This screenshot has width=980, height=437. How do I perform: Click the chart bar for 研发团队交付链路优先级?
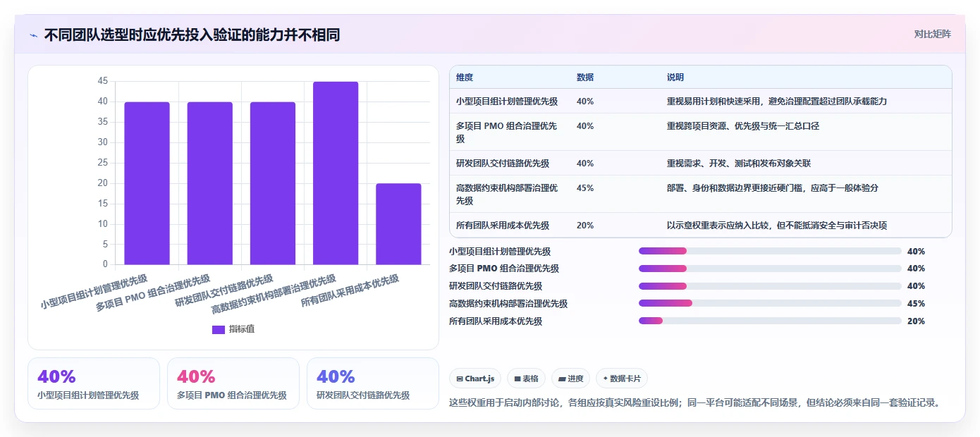(x=273, y=183)
